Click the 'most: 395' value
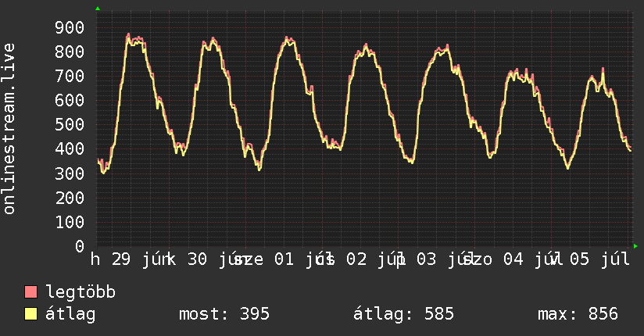The height and width of the screenshot is (336, 644). coord(224,314)
